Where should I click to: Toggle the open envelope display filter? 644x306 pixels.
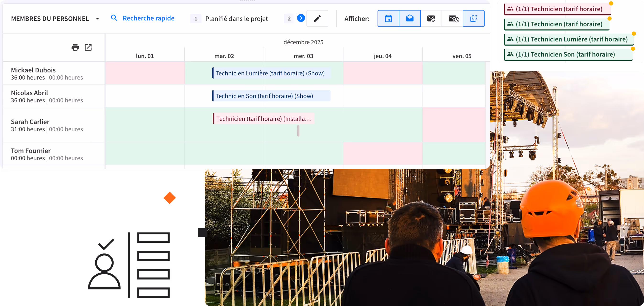[x=409, y=18]
